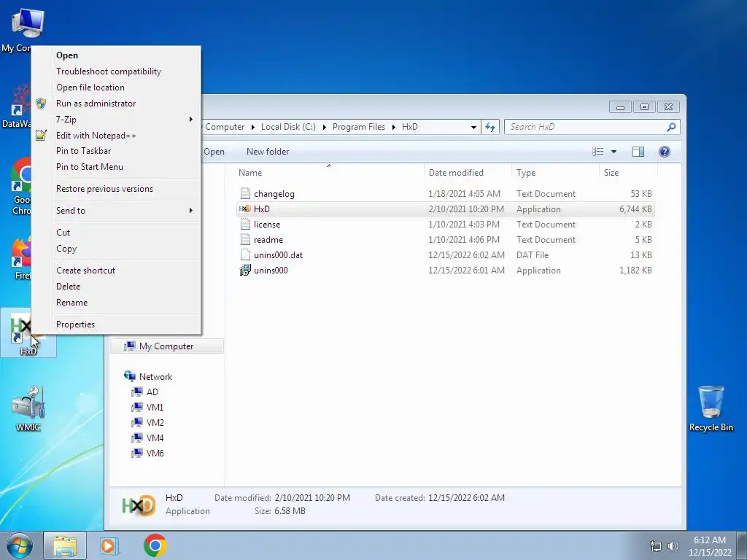Select the unins000 application file icon
This screenshot has height=560, width=747.
(x=245, y=271)
